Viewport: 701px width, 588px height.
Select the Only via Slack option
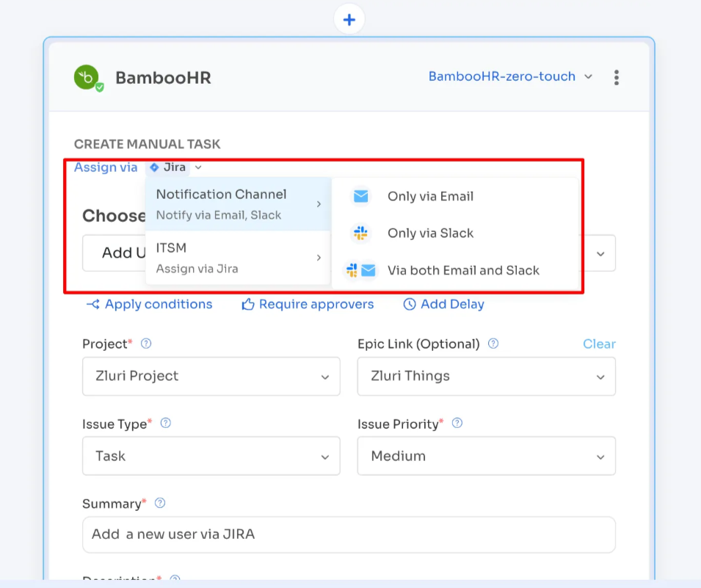click(429, 233)
